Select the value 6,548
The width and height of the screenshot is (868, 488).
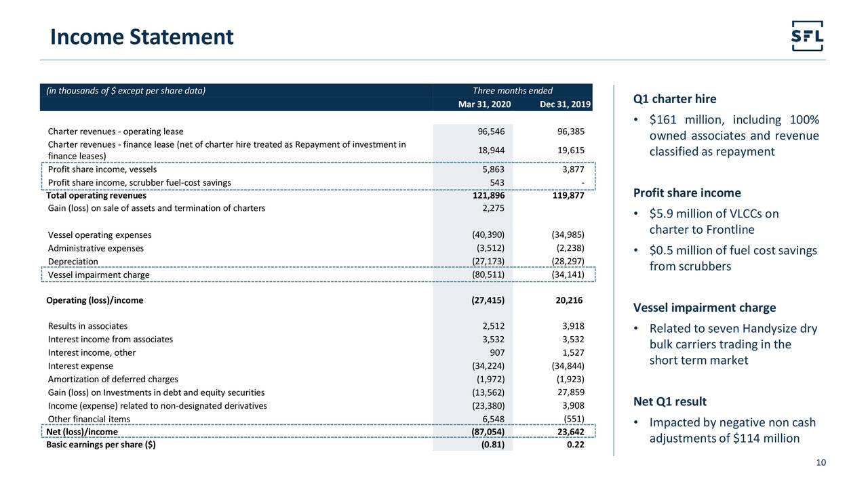click(x=494, y=419)
